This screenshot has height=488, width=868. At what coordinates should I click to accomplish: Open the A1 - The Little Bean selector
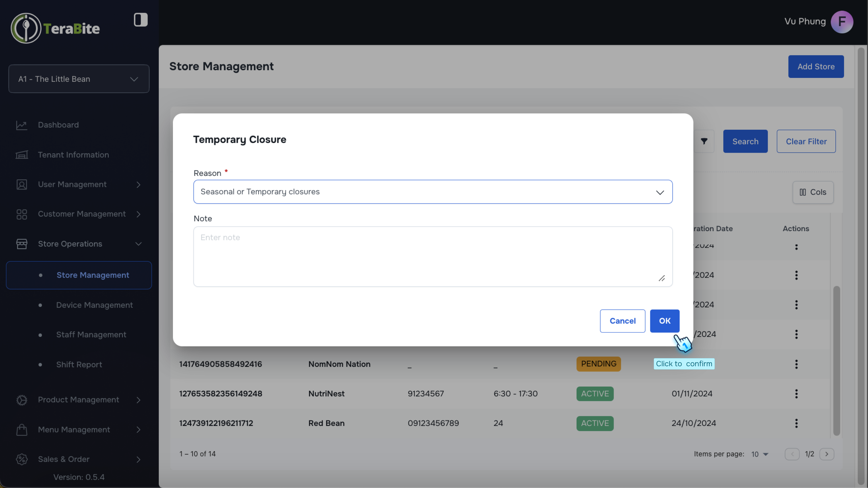pos(79,79)
